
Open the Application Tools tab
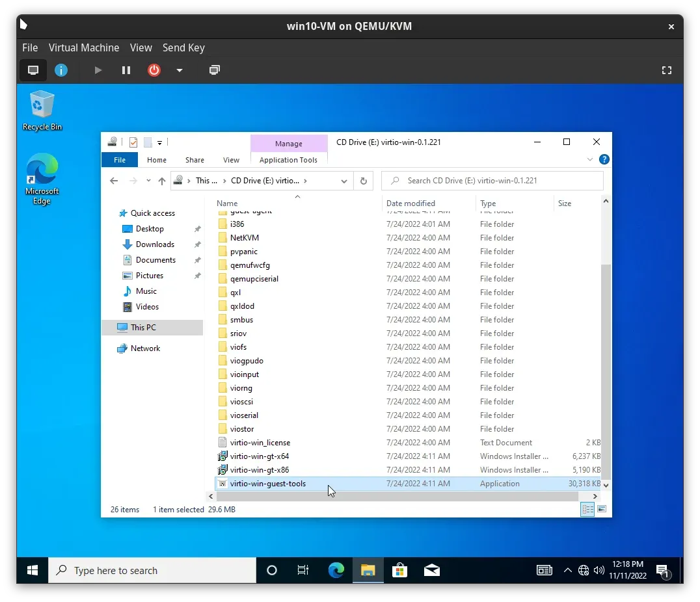click(x=288, y=160)
